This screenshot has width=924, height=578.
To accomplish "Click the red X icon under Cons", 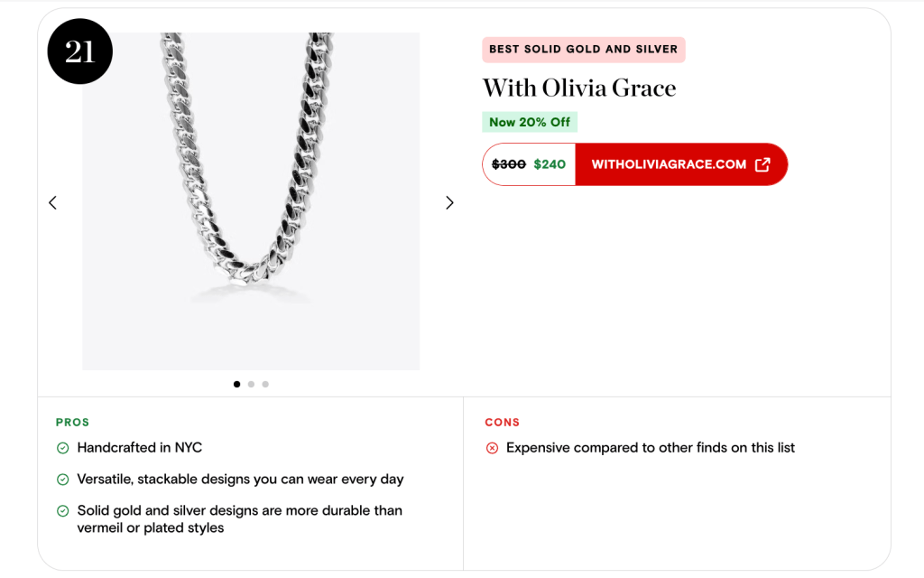I will (492, 448).
